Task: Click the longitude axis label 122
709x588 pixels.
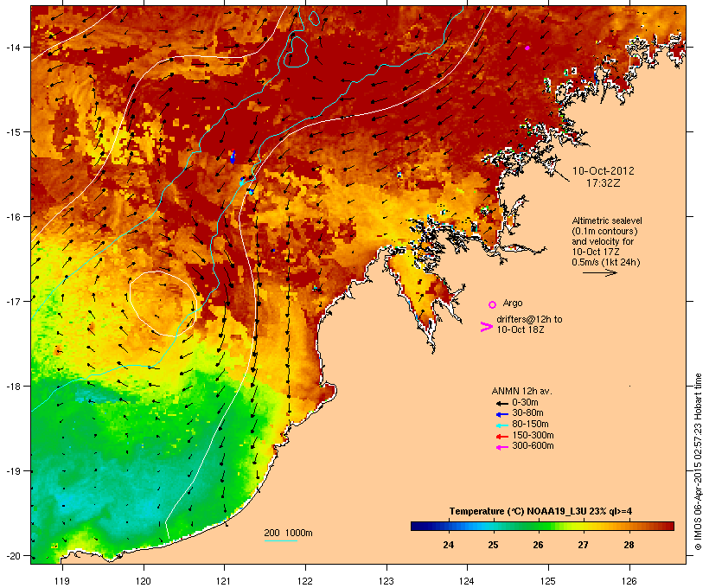Action: pyautogui.click(x=305, y=581)
